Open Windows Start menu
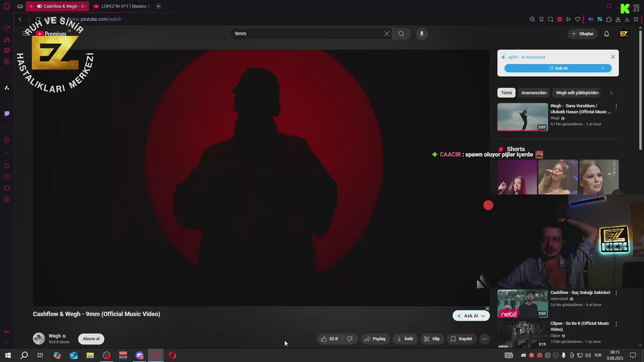 coord(8,355)
